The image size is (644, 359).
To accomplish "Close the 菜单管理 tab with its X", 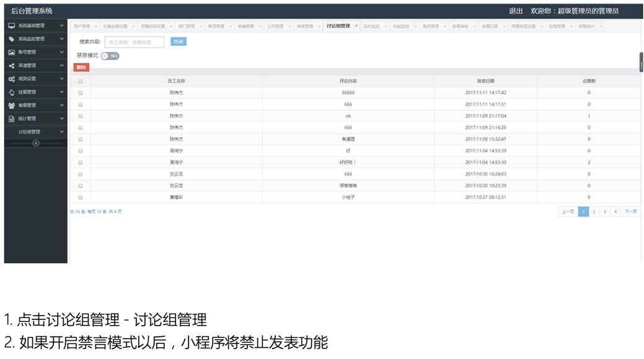I will [319, 26].
